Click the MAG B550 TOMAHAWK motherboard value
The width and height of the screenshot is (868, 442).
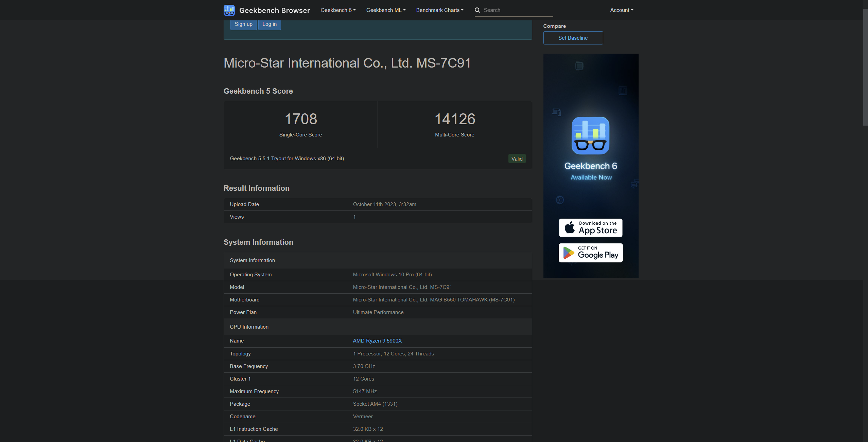(x=434, y=300)
